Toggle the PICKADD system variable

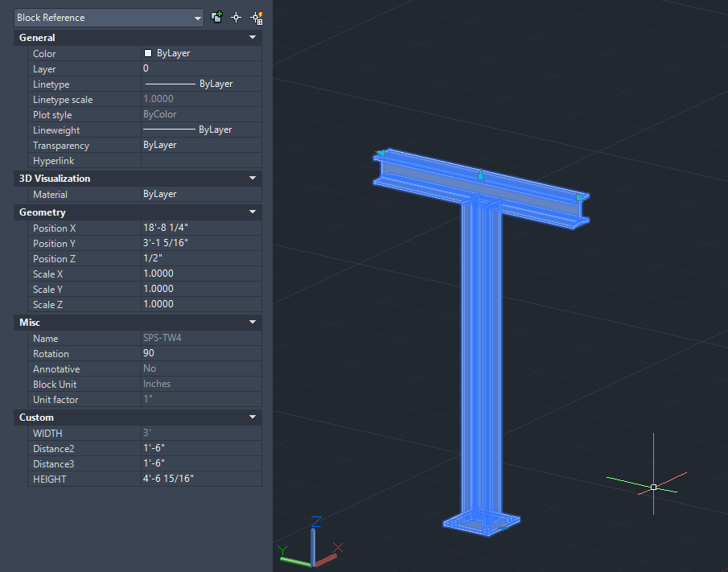(216, 16)
